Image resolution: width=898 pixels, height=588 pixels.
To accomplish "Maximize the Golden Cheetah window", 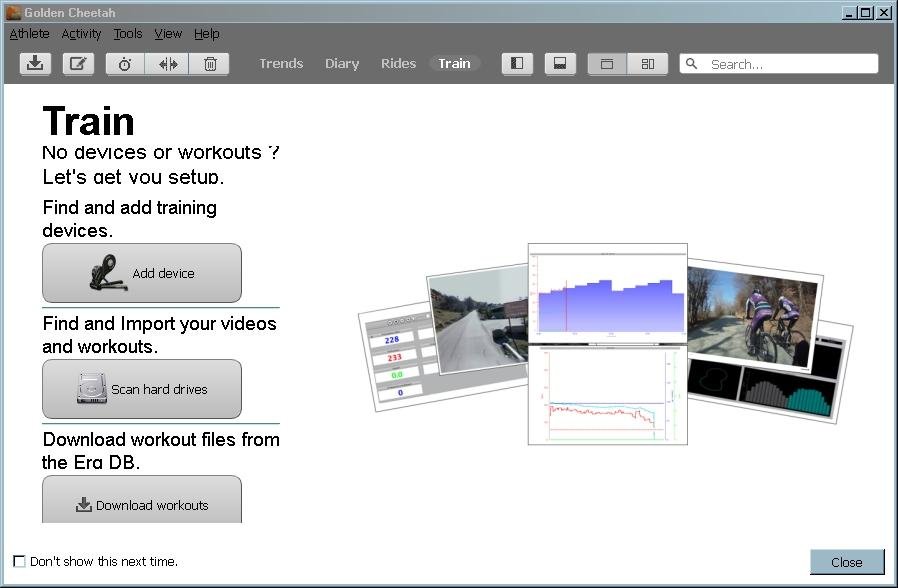I will (867, 13).
